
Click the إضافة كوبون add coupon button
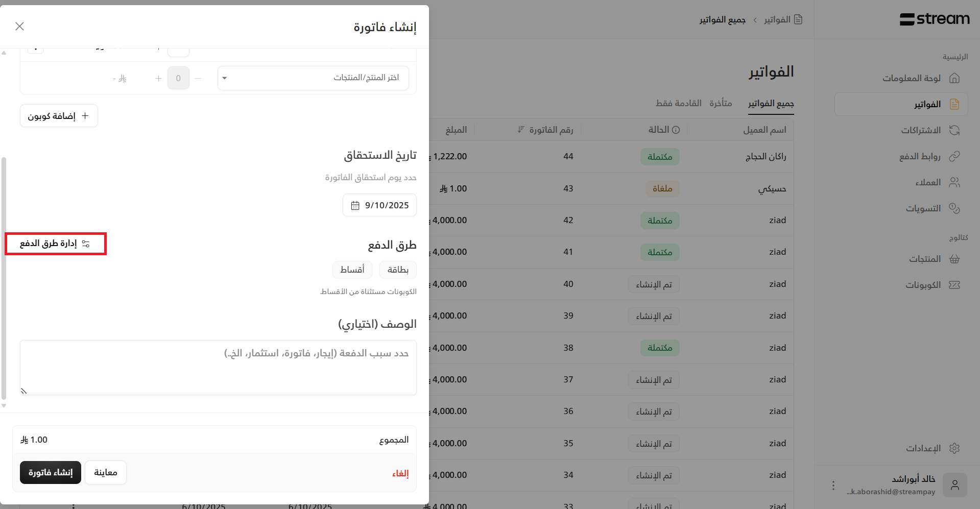pyautogui.click(x=59, y=116)
